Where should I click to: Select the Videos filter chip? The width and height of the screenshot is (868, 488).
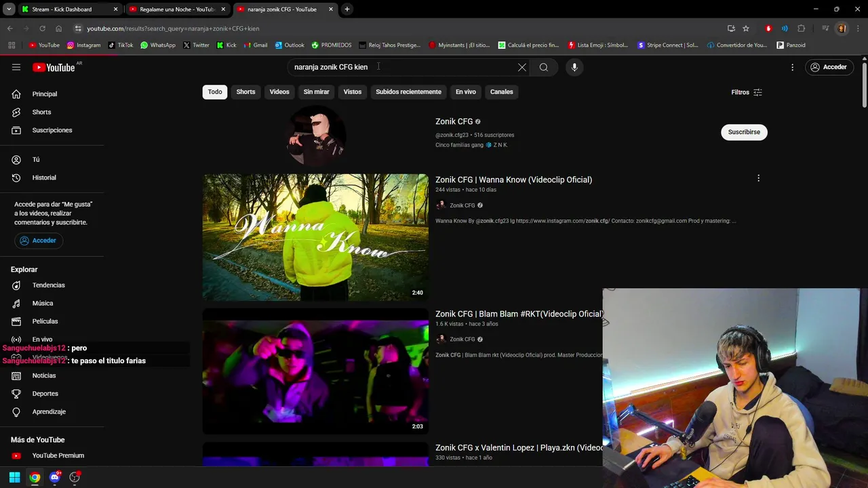[x=279, y=92]
